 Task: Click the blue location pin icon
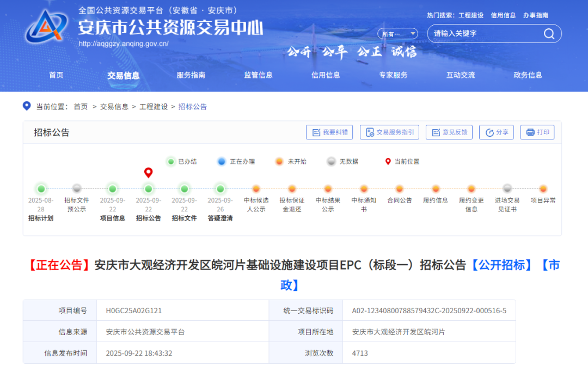coord(27,106)
